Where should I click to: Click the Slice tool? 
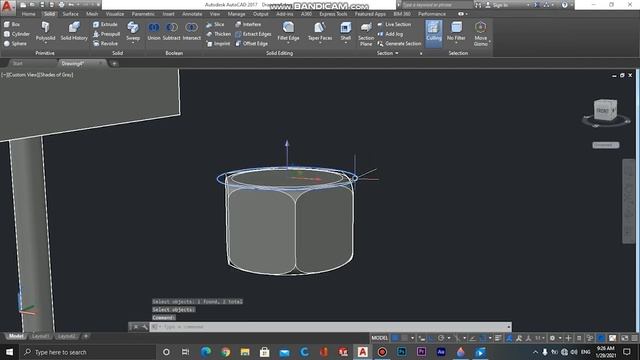215,24
